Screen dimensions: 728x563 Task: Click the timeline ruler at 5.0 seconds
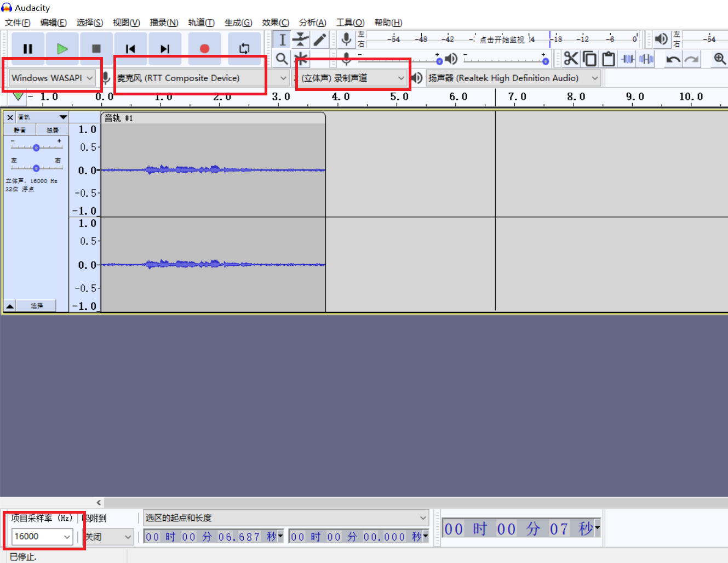[400, 97]
